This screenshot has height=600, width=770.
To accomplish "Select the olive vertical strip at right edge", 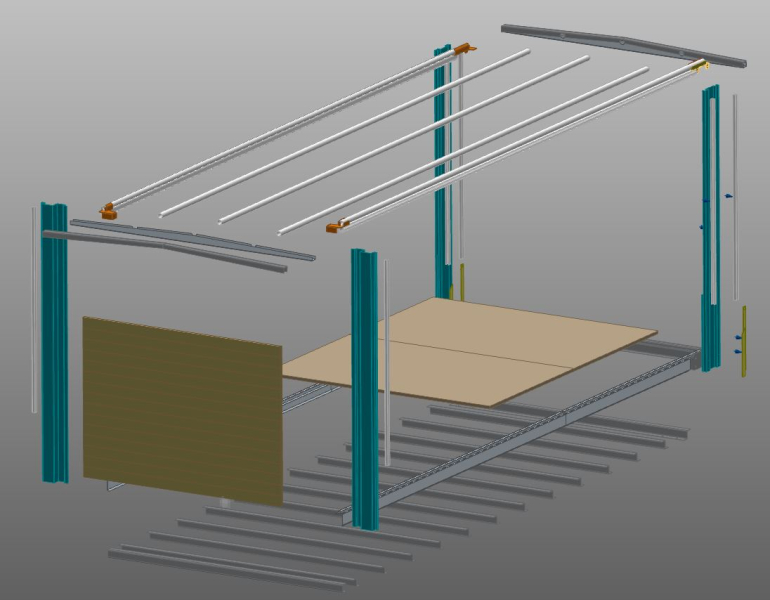I will point(744,340).
